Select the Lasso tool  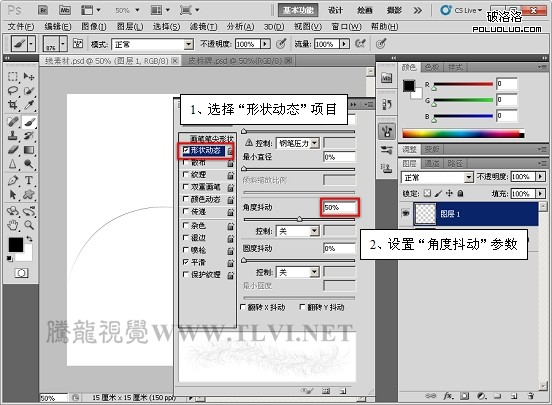pyautogui.click(x=13, y=91)
